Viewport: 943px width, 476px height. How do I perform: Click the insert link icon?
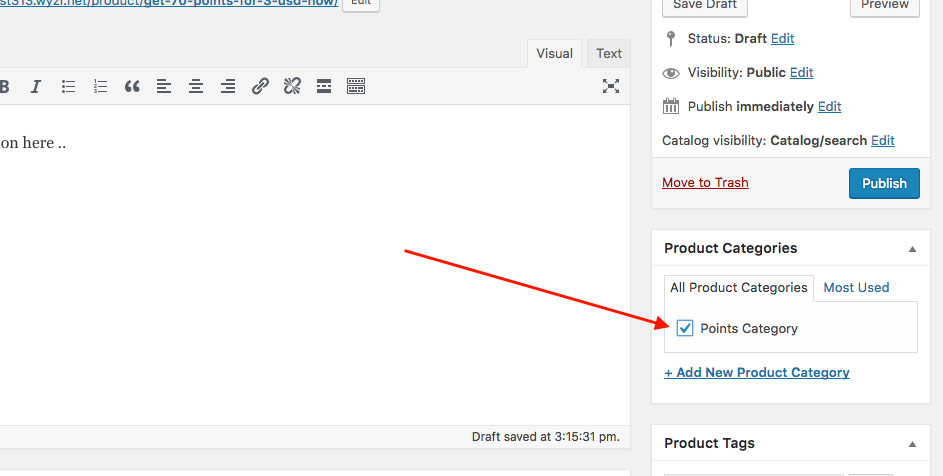260,86
